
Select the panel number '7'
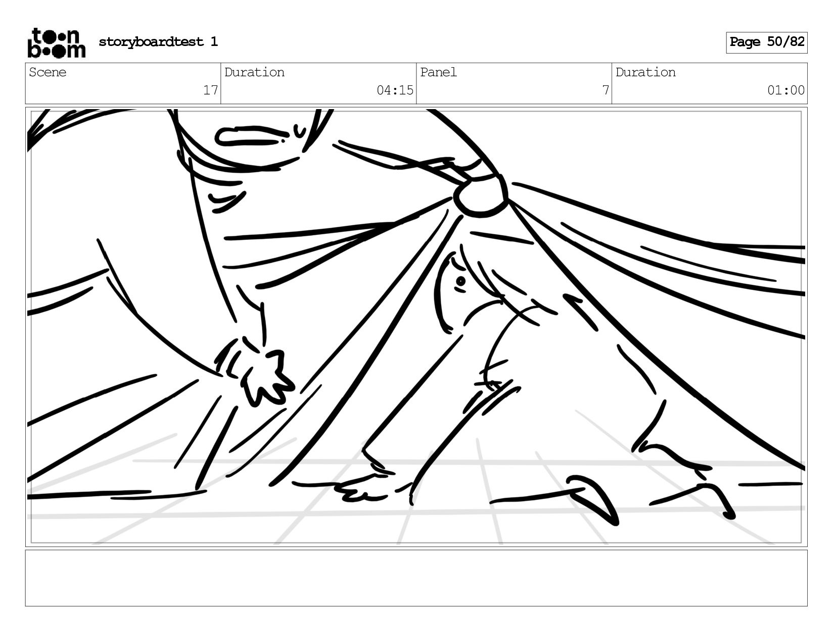click(605, 90)
